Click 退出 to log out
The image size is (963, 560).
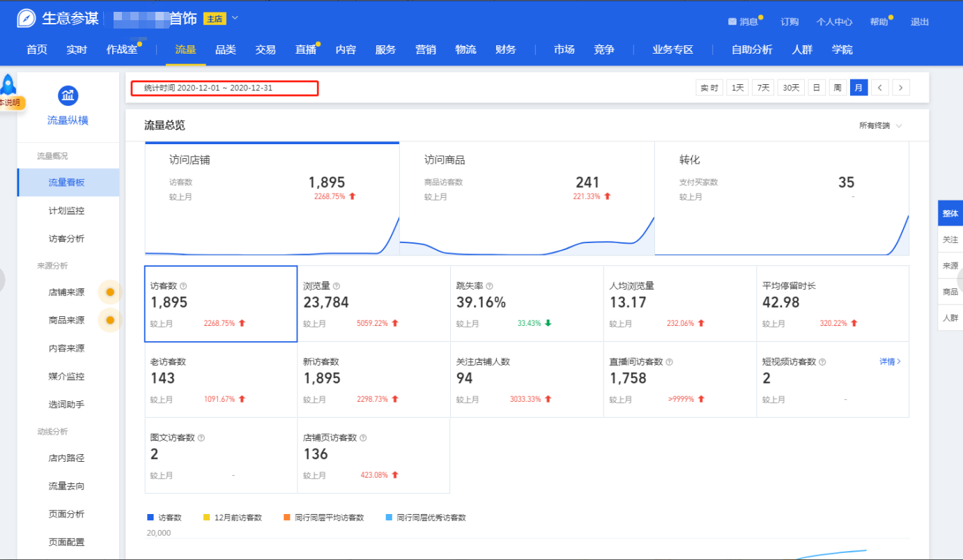click(x=920, y=22)
